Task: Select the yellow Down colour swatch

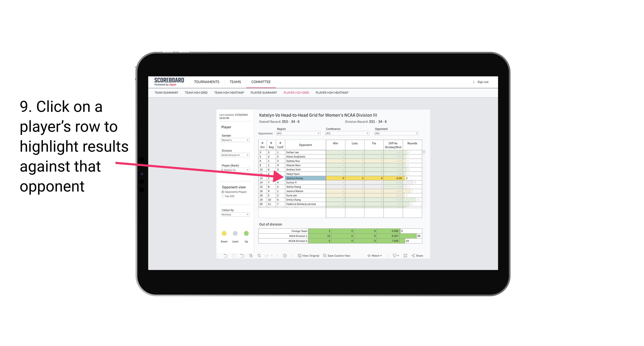Action: 224,233
